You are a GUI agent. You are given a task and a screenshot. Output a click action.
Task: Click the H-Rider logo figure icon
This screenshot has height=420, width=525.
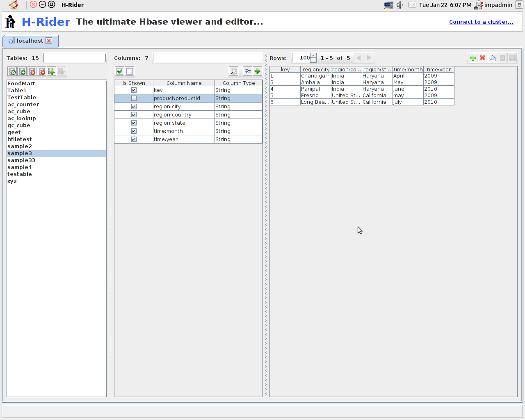tap(11, 22)
